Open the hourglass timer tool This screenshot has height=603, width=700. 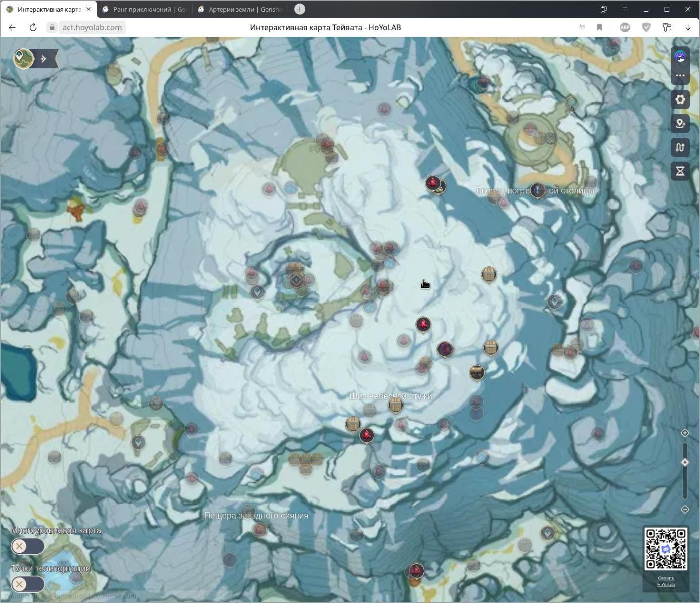(680, 171)
